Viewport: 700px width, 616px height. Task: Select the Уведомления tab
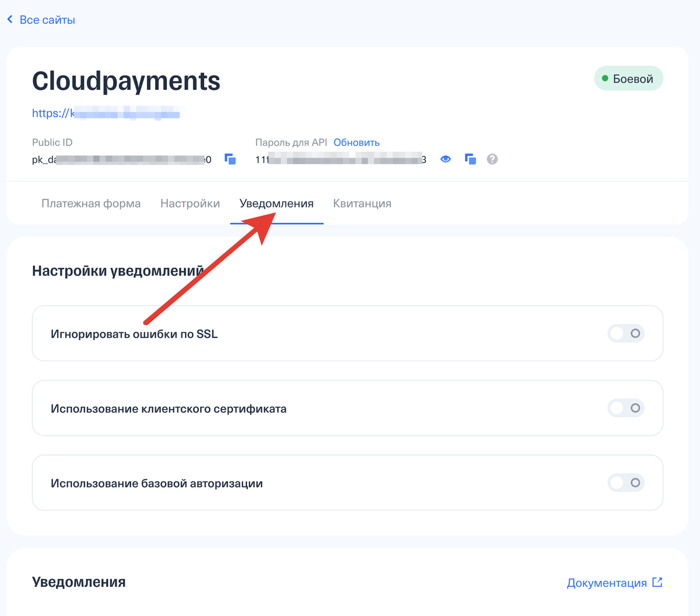click(276, 204)
